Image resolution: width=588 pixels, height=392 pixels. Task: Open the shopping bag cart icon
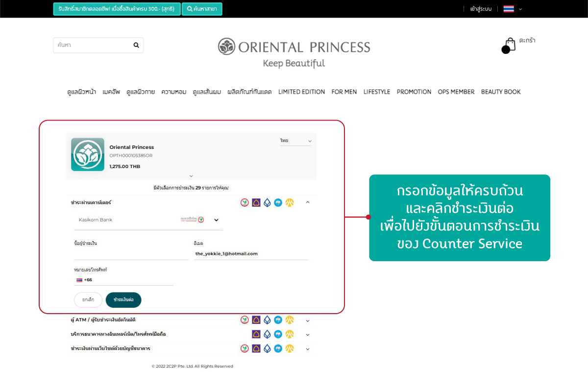pos(509,45)
